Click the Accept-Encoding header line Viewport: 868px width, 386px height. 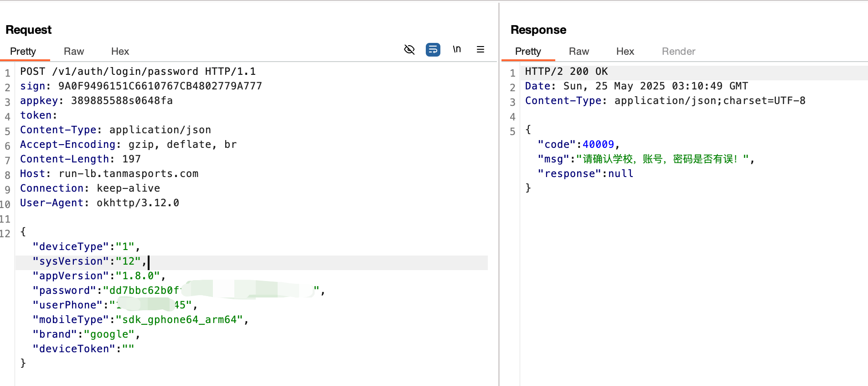128,145
